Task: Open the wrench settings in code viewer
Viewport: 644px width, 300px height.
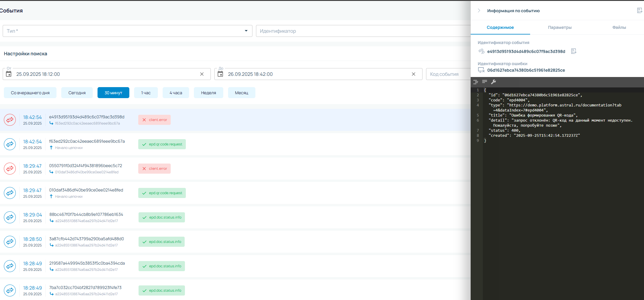Action: point(494,82)
